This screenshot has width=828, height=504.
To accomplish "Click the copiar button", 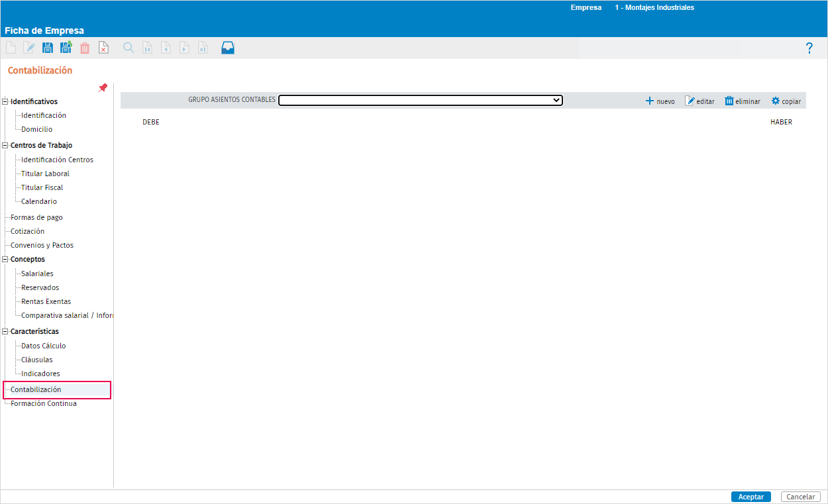I will [x=786, y=101].
